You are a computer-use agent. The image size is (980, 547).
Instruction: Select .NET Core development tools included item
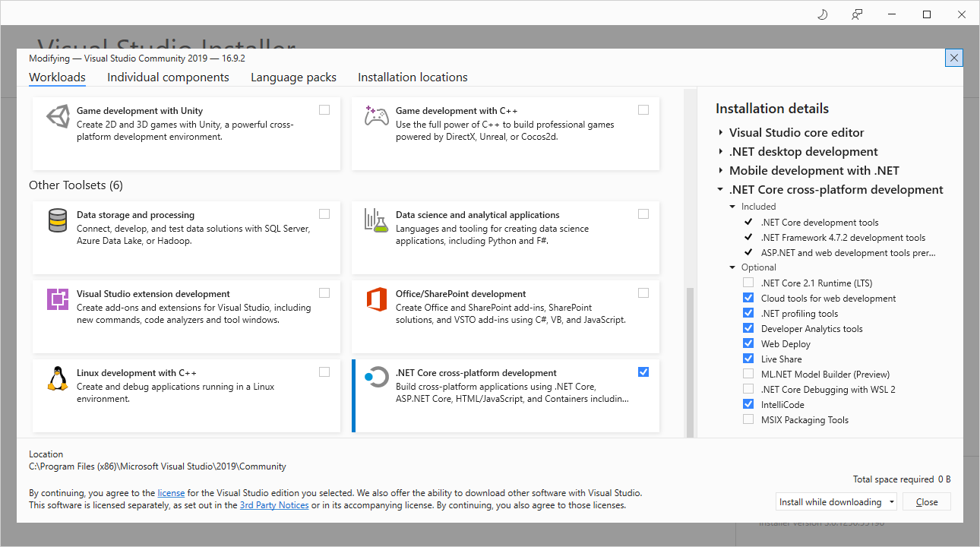(x=820, y=223)
